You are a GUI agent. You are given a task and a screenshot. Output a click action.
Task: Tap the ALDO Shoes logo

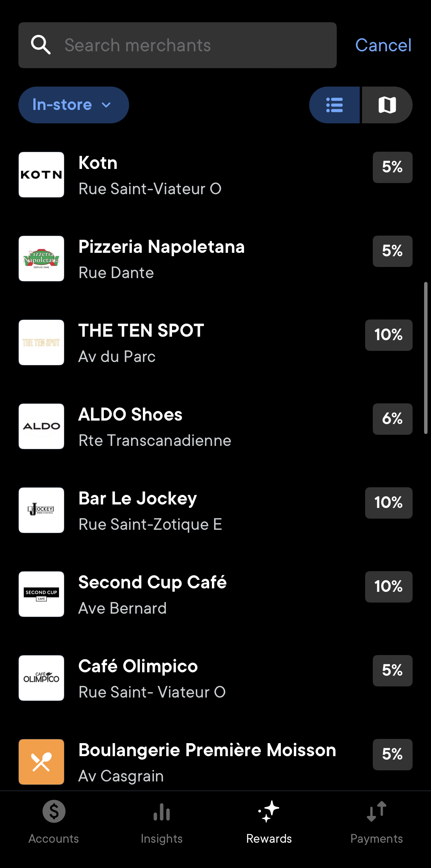click(41, 426)
